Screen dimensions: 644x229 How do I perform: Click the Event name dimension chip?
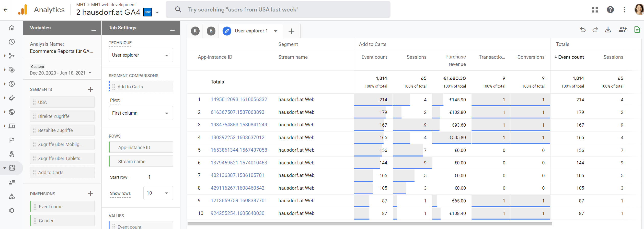click(62, 206)
